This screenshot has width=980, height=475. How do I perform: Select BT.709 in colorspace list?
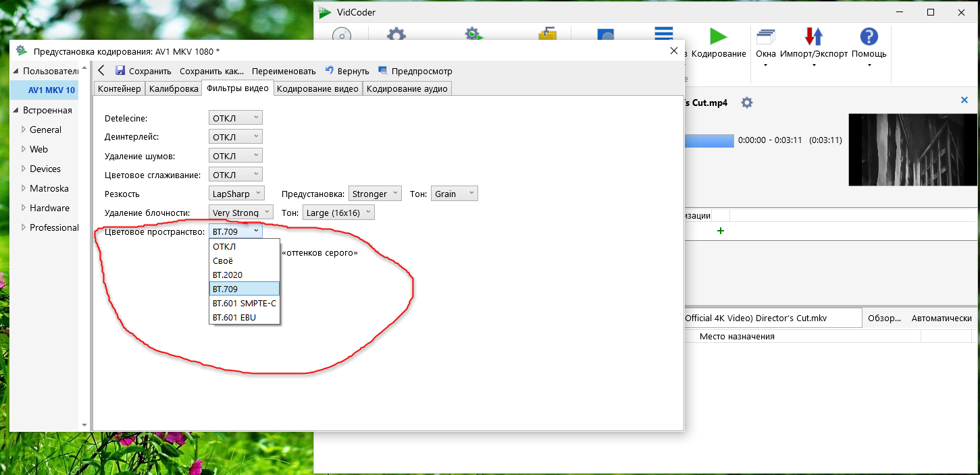[244, 289]
